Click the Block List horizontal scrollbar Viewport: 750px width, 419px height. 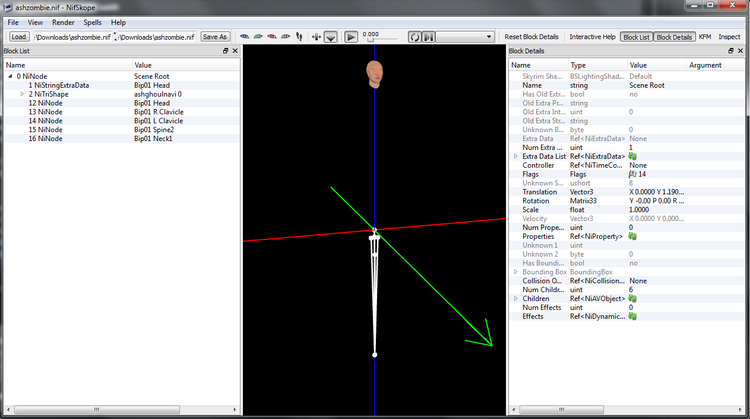click(97, 409)
